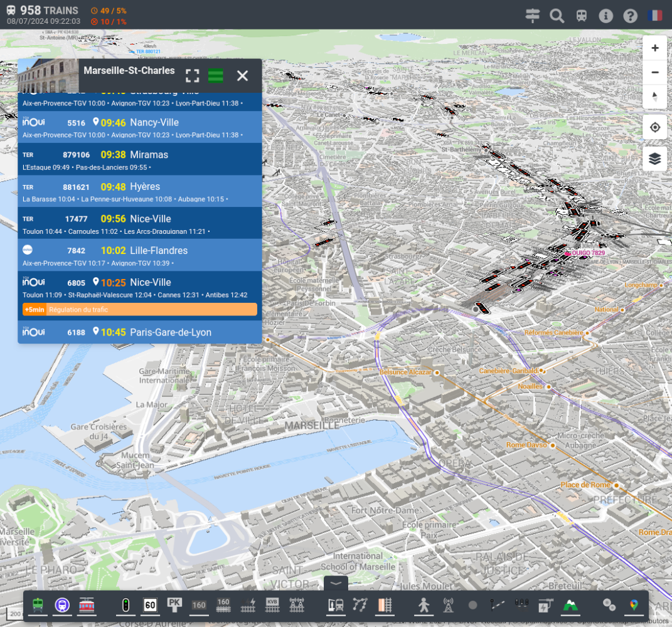This screenshot has height=627, width=672.
Task: Toggle the speed limit 60 layer
Action: pos(150,605)
